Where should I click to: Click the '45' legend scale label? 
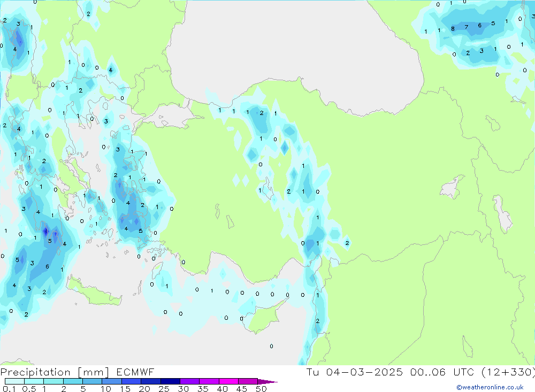[242, 389]
